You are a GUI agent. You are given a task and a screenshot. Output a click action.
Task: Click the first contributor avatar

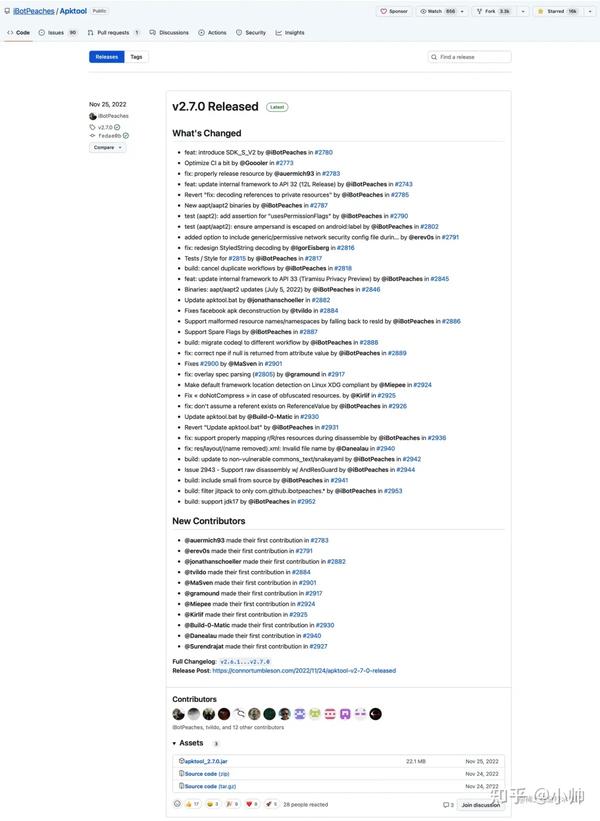click(x=178, y=714)
